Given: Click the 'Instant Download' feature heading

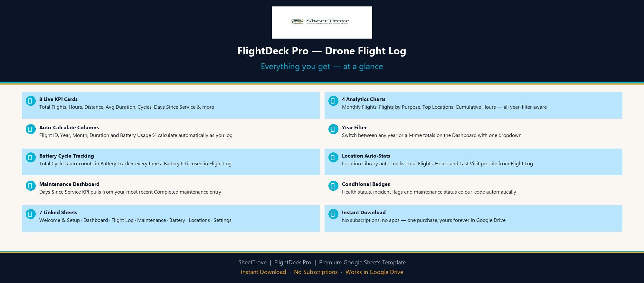Looking at the screenshot, I should click(364, 212).
